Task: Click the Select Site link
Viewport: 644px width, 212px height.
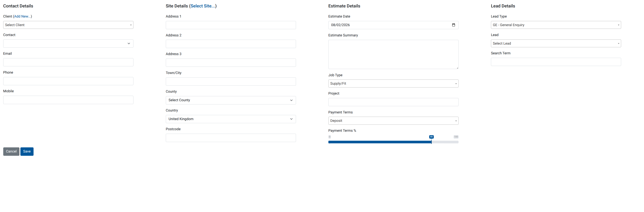Action: click(x=202, y=6)
